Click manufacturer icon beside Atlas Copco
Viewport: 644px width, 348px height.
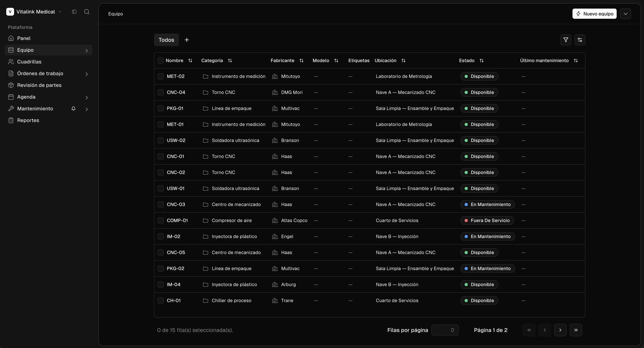click(275, 221)
